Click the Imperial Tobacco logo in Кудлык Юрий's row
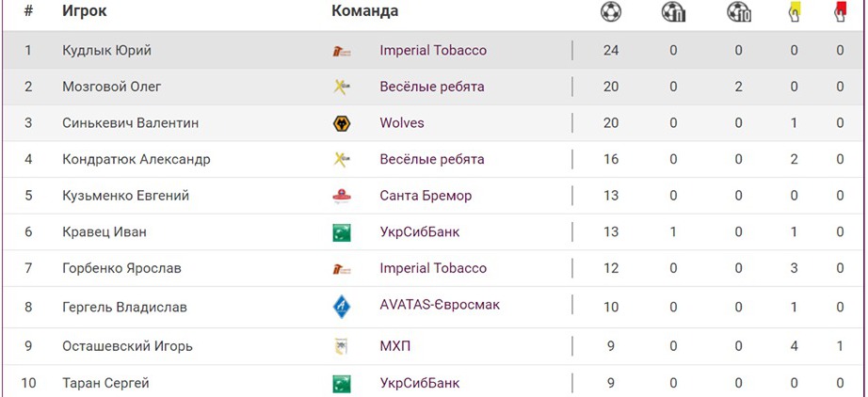868x397 pixels. [x=342, y=51]
